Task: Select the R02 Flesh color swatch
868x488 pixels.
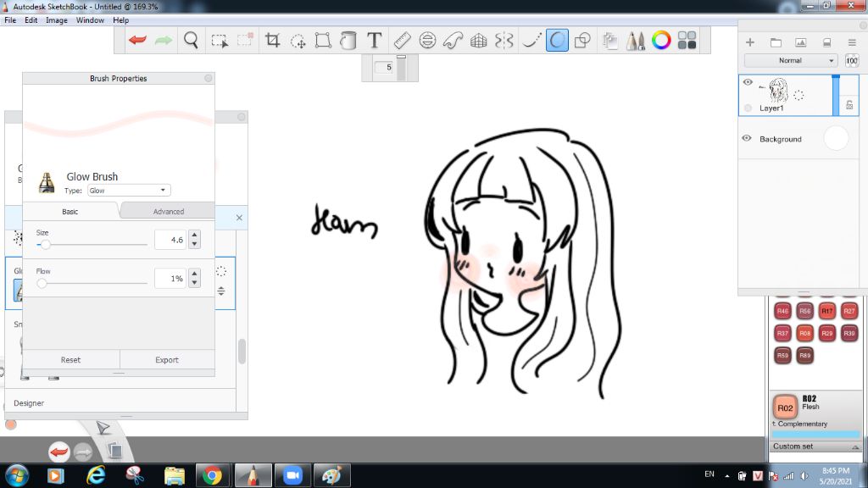Action: (x=784, y=408)
